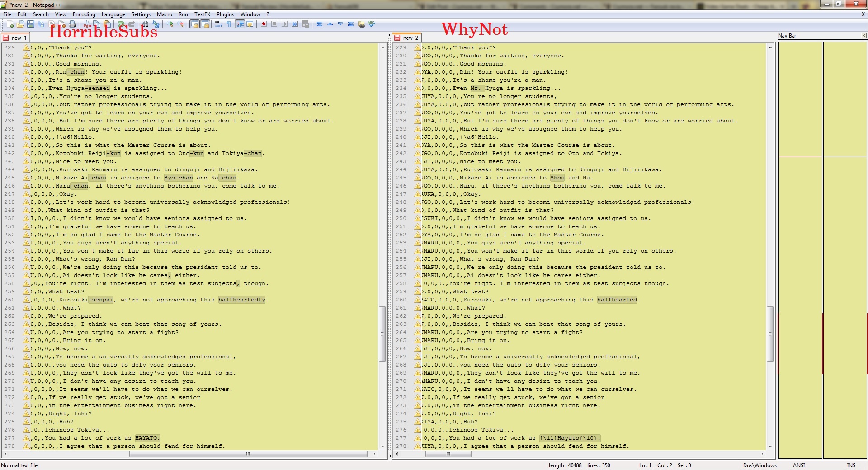Screen dimensions: 868x470
Task: Click the Open file toolbar icon
Action: click(x=20, y=24)
